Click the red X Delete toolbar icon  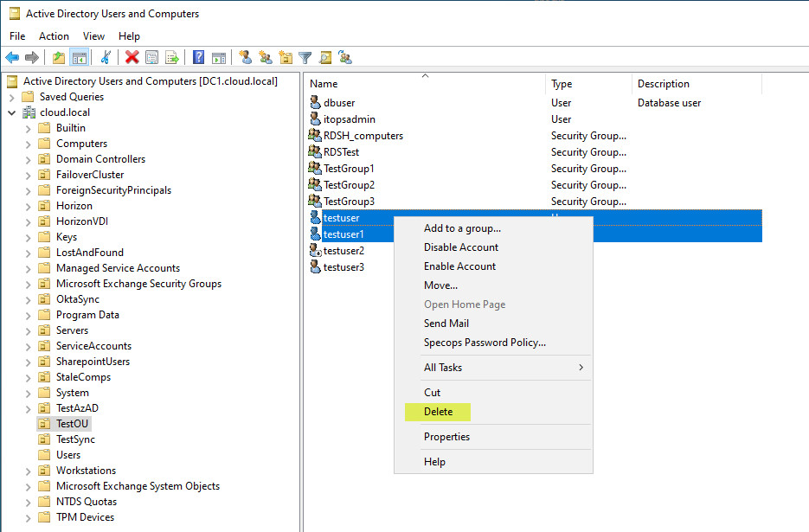pos(132,57)
